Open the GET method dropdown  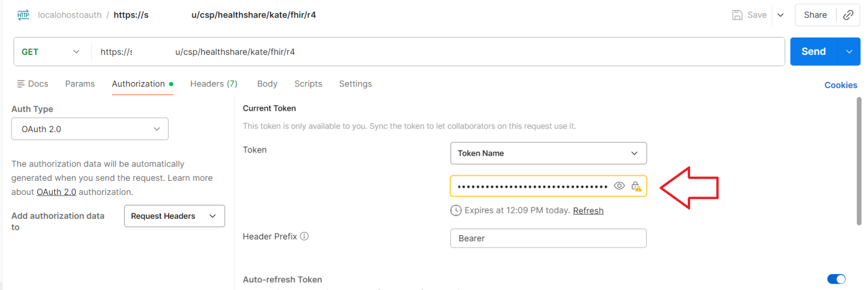point(50,52)
